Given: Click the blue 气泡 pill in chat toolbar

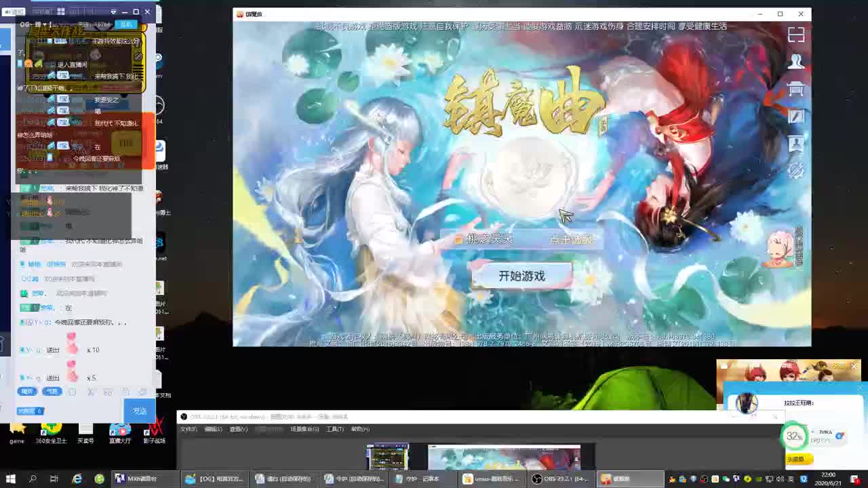Looking at the screenshot, I should point(52,391).
